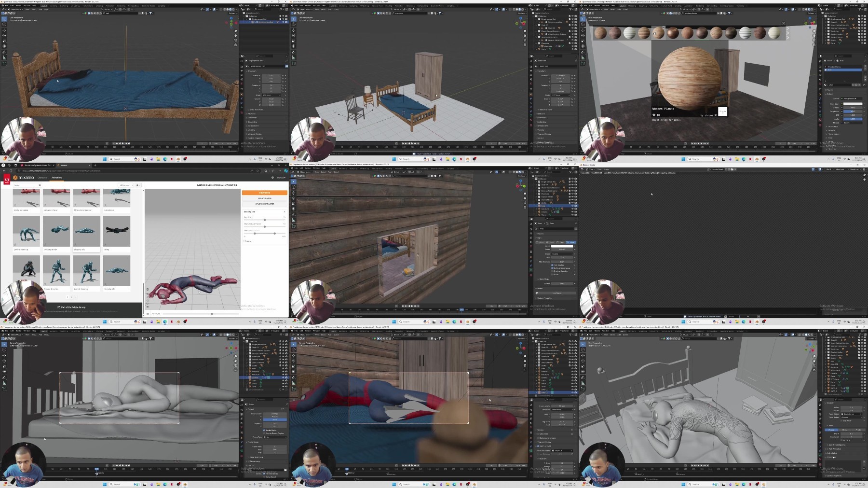The width and height of the screenshot is (868, 488).
Task: Click the zoom gizmo in cabin wall viewport
Action: (525, 194)
